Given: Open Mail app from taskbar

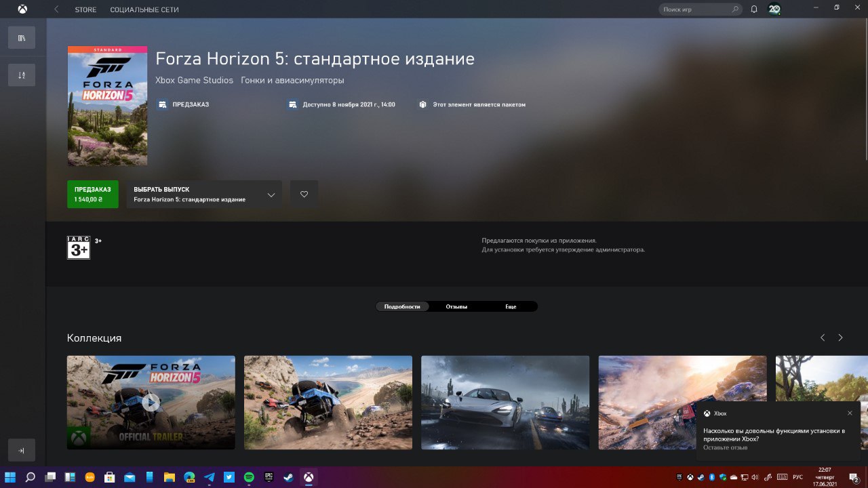Looking at the screenshot, I should (x=130, y=477).
